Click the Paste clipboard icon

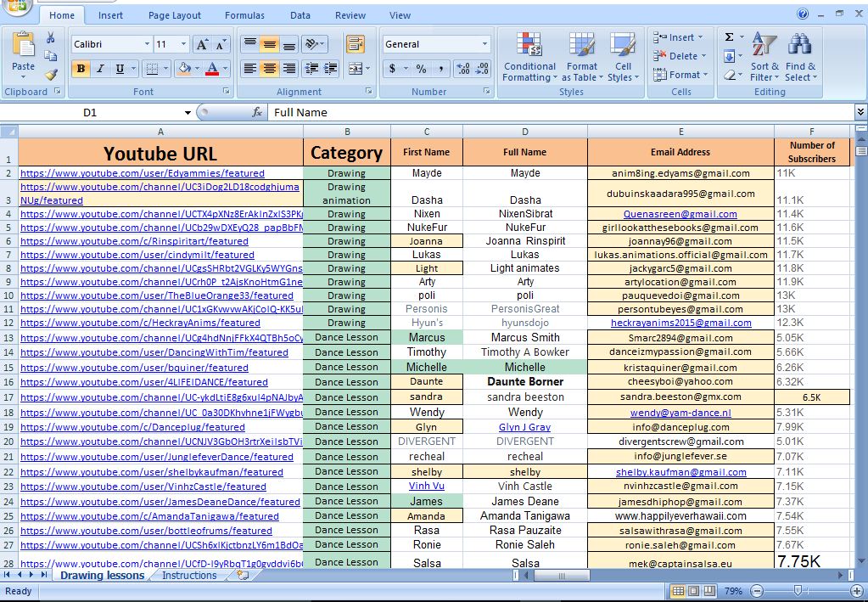(23, 44)
